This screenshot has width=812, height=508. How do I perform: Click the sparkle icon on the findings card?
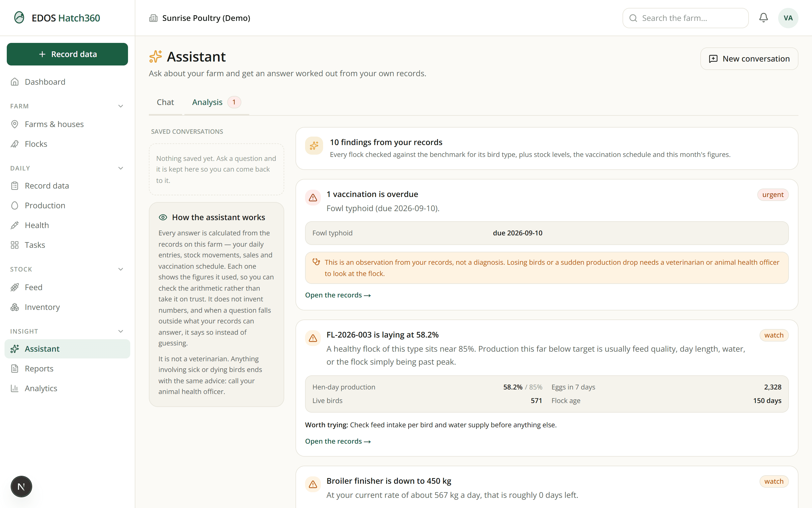click(314, 145)
